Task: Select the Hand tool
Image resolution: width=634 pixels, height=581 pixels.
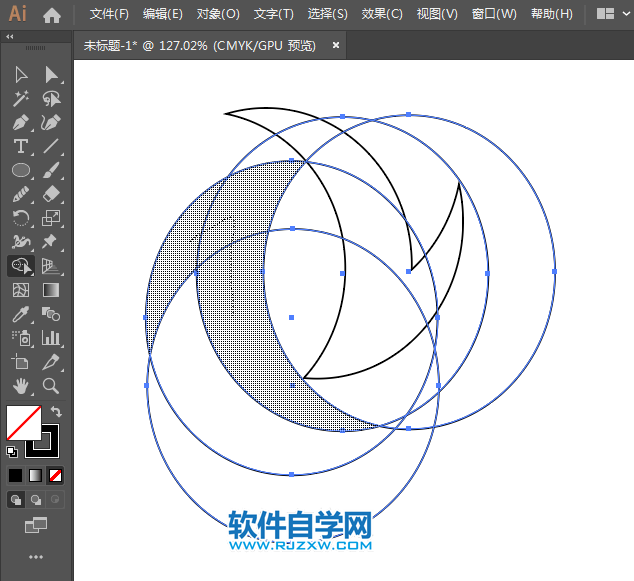Action: pyautogui.click(x=21, y=386)
